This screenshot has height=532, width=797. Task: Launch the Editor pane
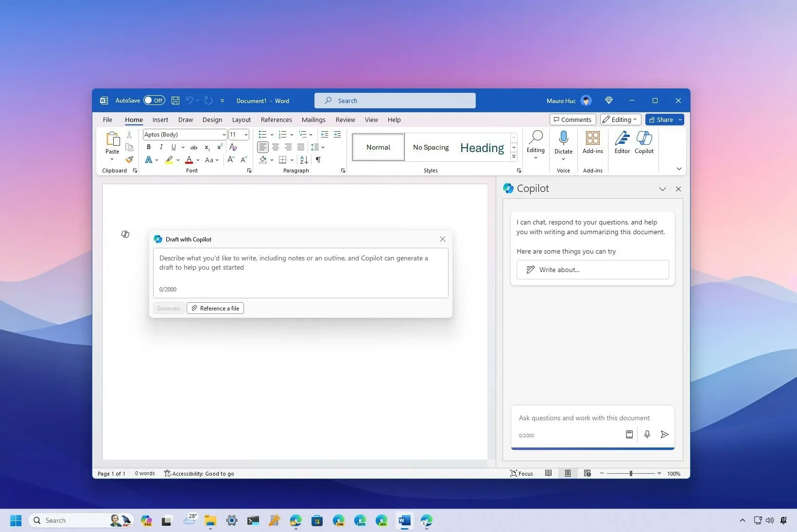[x=622, y=143]
